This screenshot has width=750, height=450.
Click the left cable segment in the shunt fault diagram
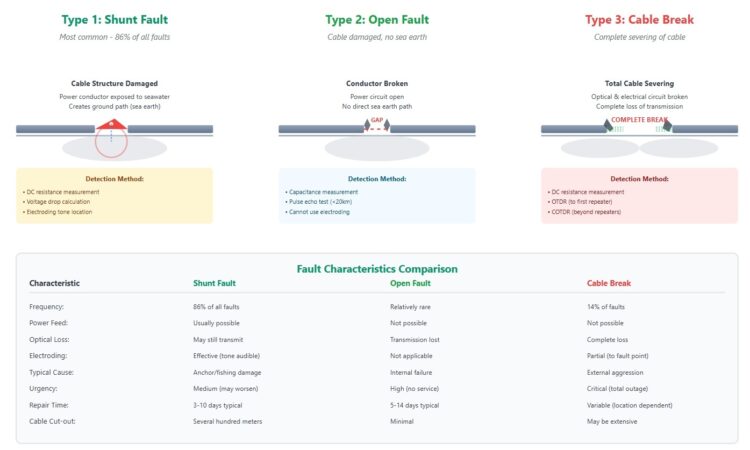point(54,129)
